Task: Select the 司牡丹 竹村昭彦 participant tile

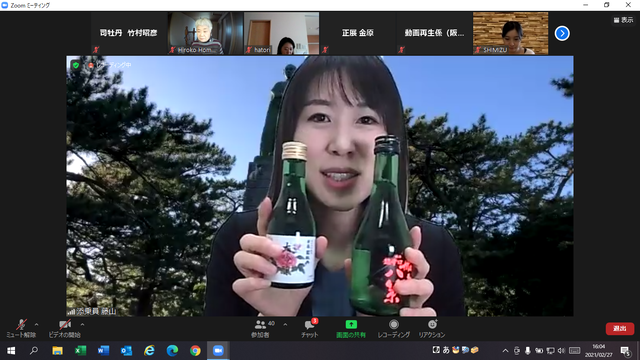Action: [x=129, y=33]
